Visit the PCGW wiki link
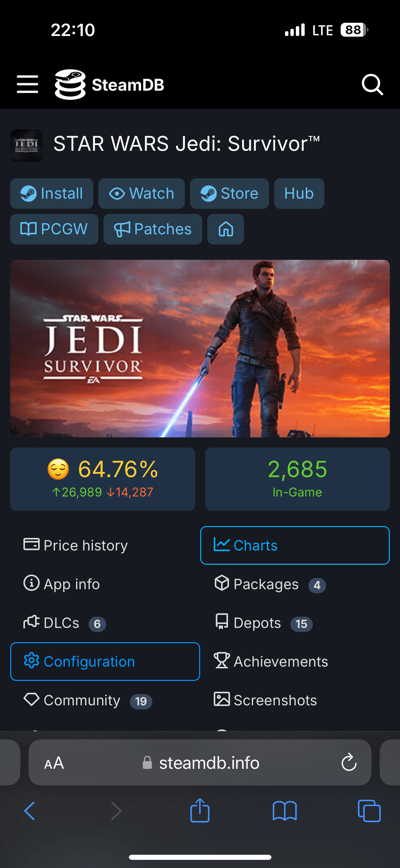 pyautogui.click(x=54, y=229)
